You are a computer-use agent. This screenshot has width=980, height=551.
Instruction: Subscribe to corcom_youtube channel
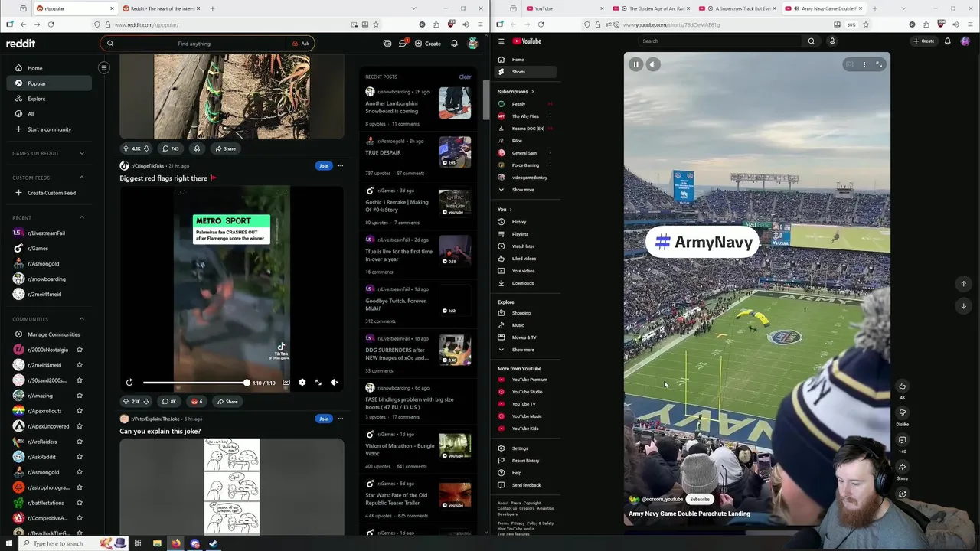tap(700, 499)
